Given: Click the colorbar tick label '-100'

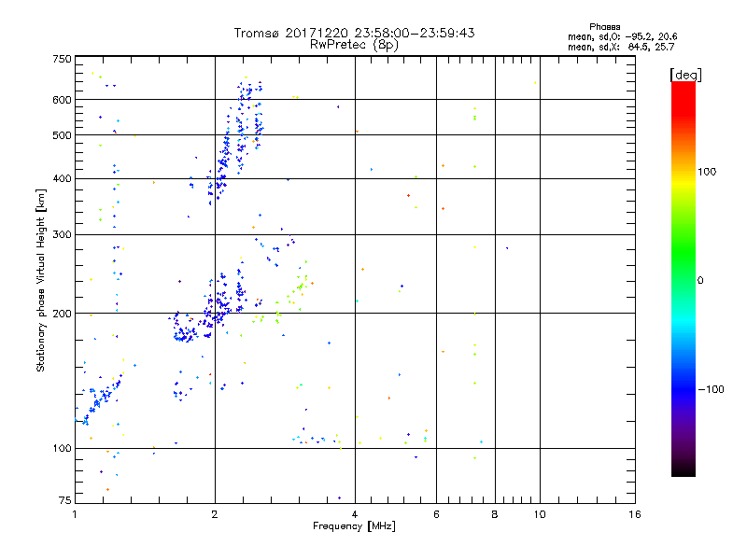Looking at the screenshot, I should coord(711,389).
